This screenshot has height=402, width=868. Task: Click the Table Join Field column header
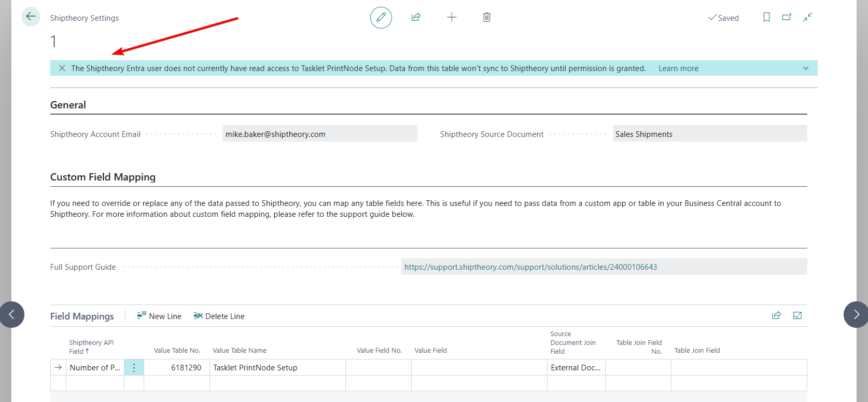coord(697,351)
